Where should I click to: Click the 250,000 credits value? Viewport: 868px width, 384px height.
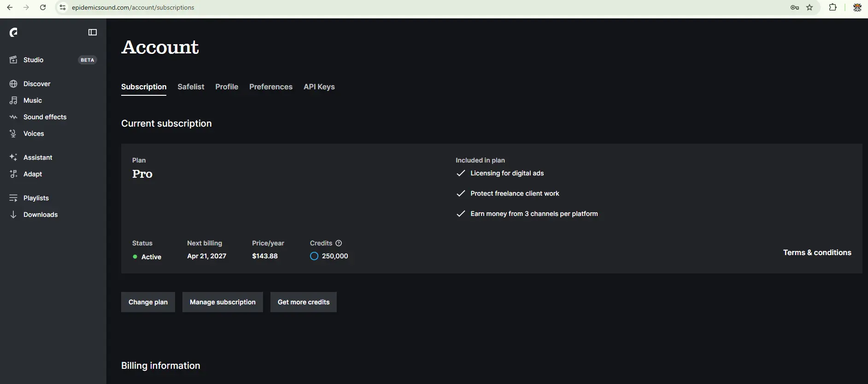(x=335, y=256)
